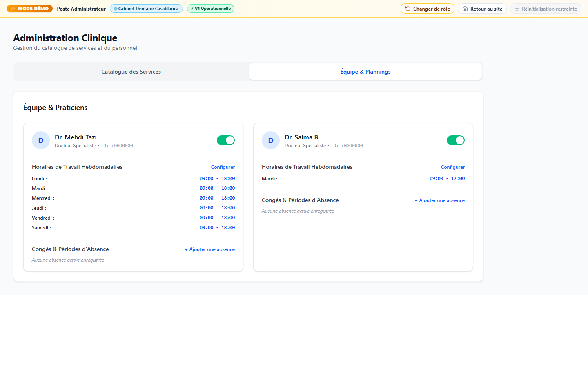Screen dimensions: 588x368
Task: Click the Jeudi schedule row
Action: click(133, 208)
